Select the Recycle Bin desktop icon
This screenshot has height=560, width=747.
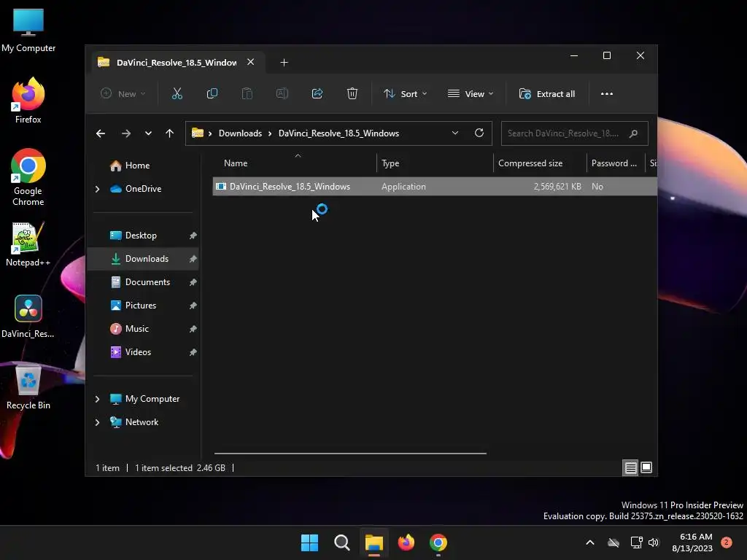pos(28,387)
